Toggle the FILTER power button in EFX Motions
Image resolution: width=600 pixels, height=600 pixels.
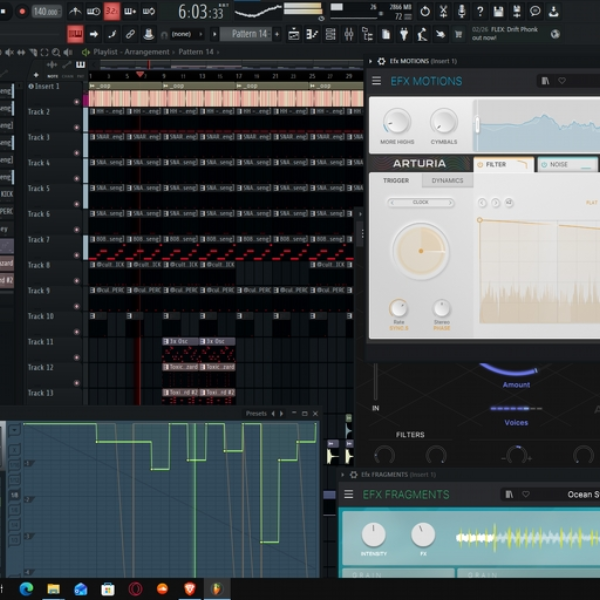click(480, 165)
